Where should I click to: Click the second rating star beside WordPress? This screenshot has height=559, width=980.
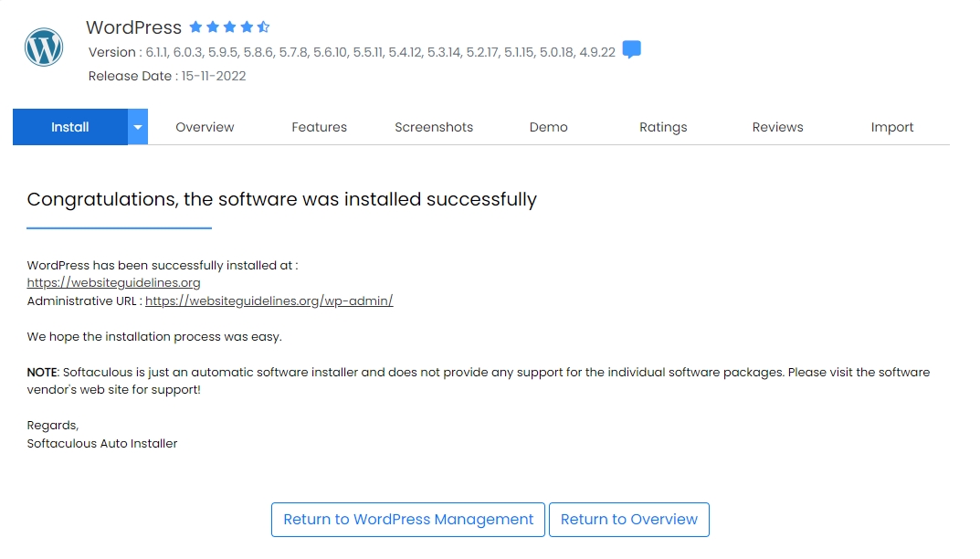[x=213, y=27]
